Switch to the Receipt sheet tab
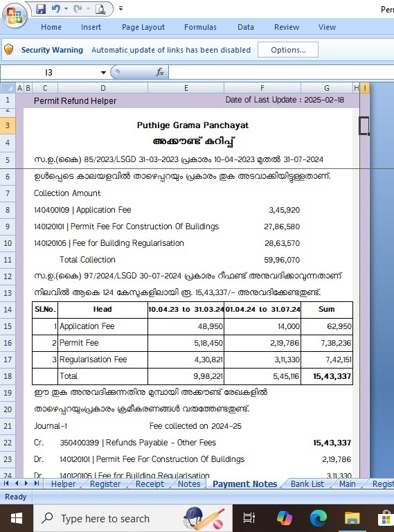Viewport: 394px width, 532px height. pyautogui.click(x=150, y=484)
